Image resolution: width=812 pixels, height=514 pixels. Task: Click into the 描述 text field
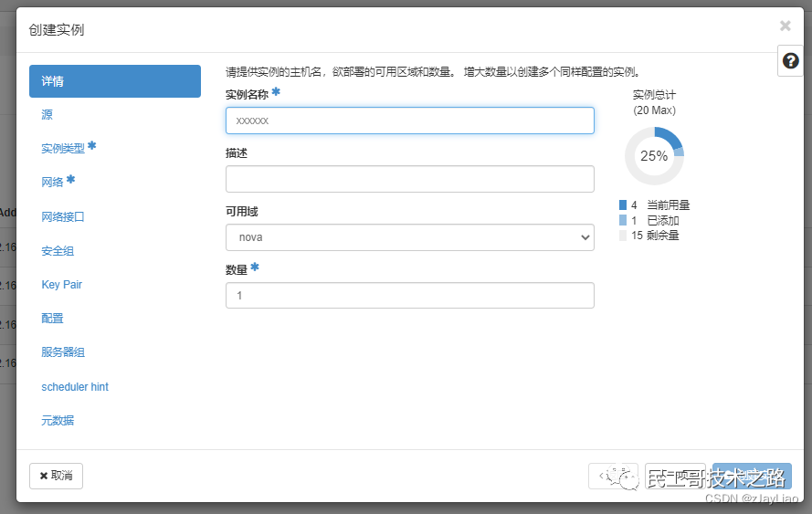(x=409, y=179)
